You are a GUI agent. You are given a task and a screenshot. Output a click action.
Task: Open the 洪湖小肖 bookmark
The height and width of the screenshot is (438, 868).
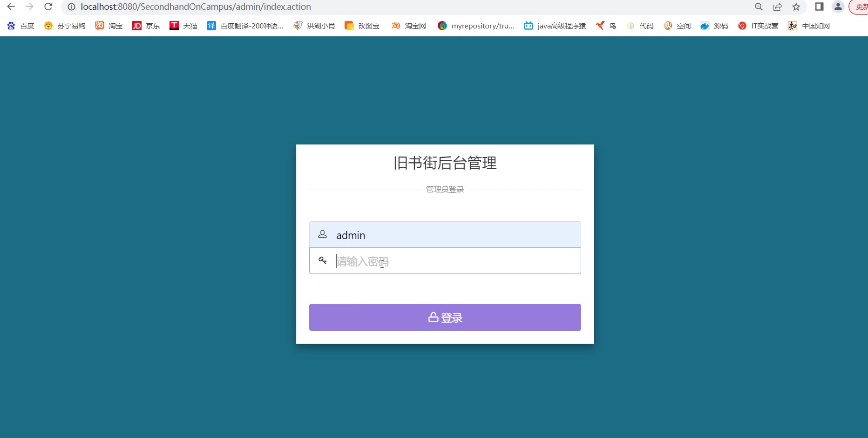314,26
